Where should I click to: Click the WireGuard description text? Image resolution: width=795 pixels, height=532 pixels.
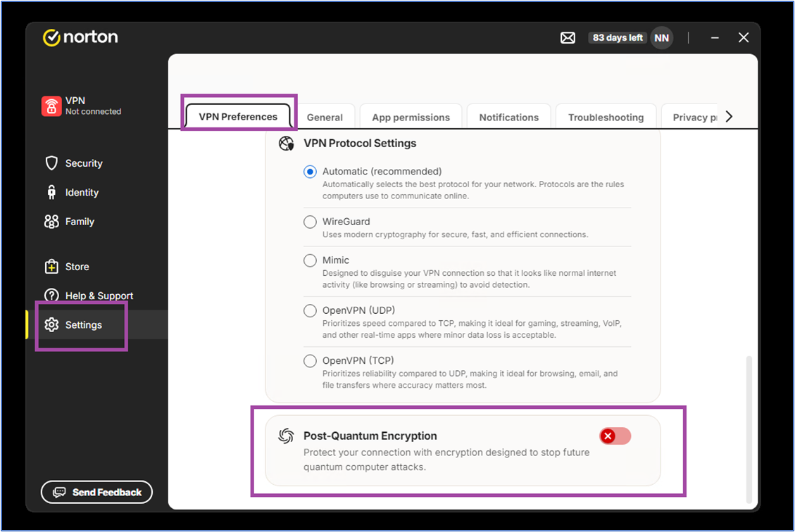(x=456, y=234)
